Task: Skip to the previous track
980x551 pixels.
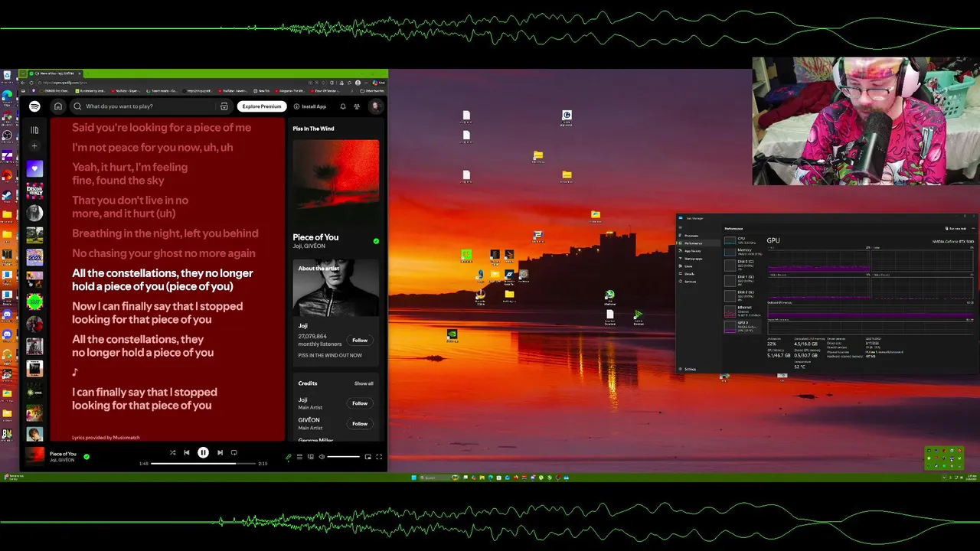Action: pyautogui.click(x=186, y=452)
